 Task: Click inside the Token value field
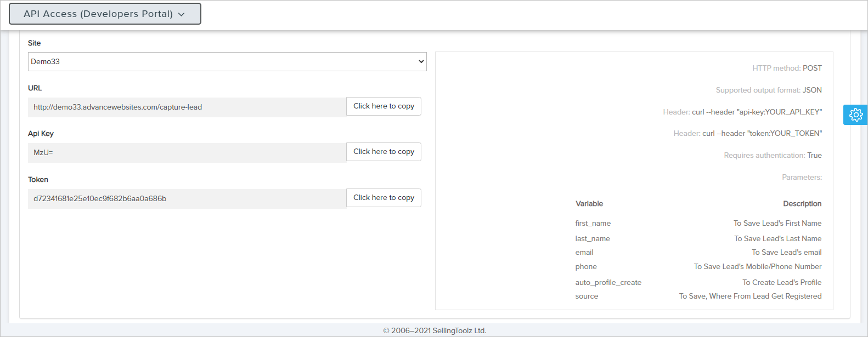[187, 199]
